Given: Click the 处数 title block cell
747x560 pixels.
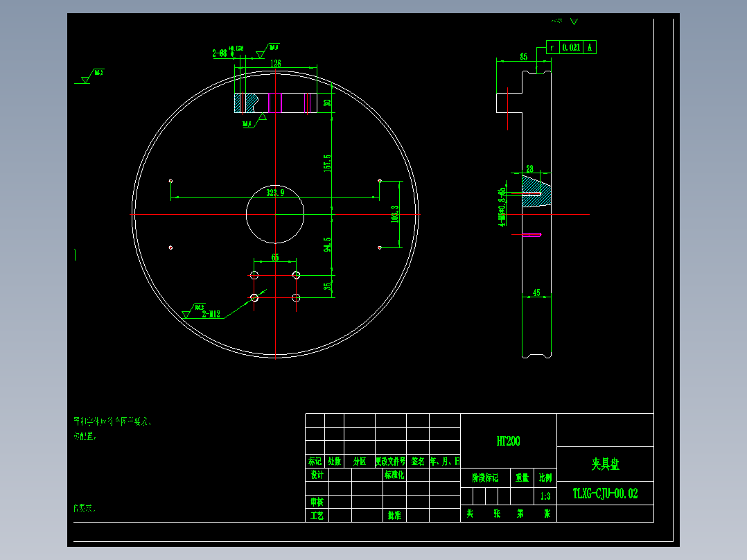Looking at the screenshot, I should (335, 461).
